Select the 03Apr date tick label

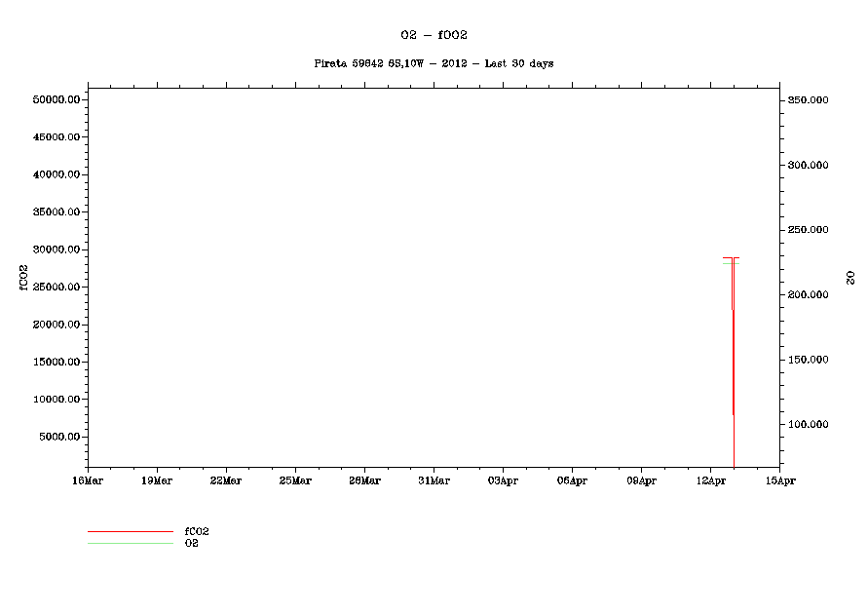coord(503,480)
